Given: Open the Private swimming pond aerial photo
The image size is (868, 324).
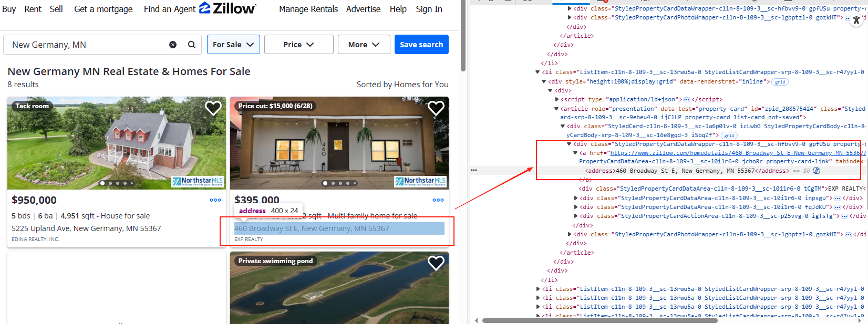Looking at the screenshot, I should point(339,288).
